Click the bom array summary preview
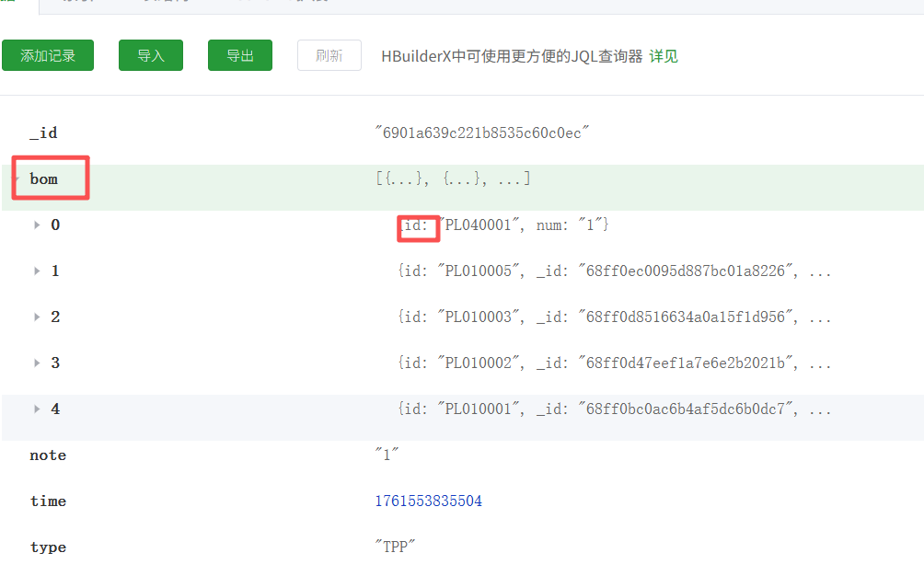The image size is (924, 576). [453, 179]
